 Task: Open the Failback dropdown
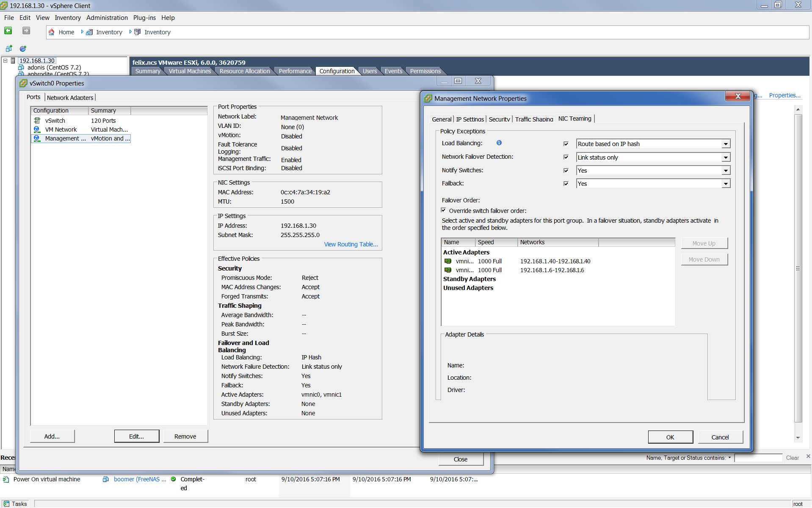(726, 184)
